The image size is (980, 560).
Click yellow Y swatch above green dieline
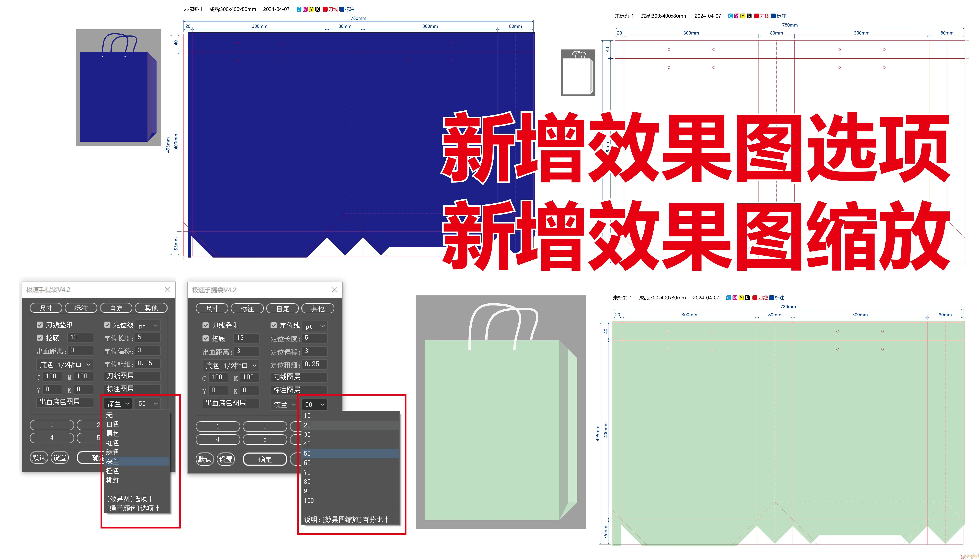point(741,298)
